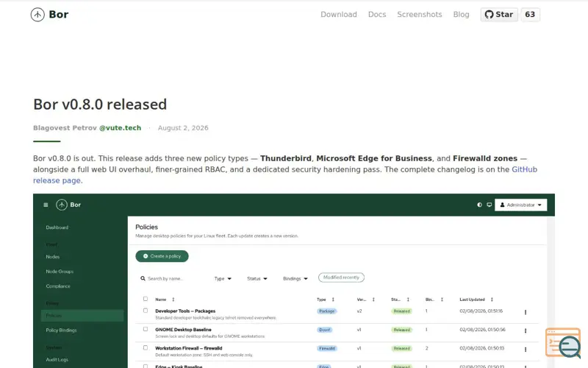Check the GNOME Desktop Baseline row checkbox
Screen dimensions: 588x368
[146, 329]
